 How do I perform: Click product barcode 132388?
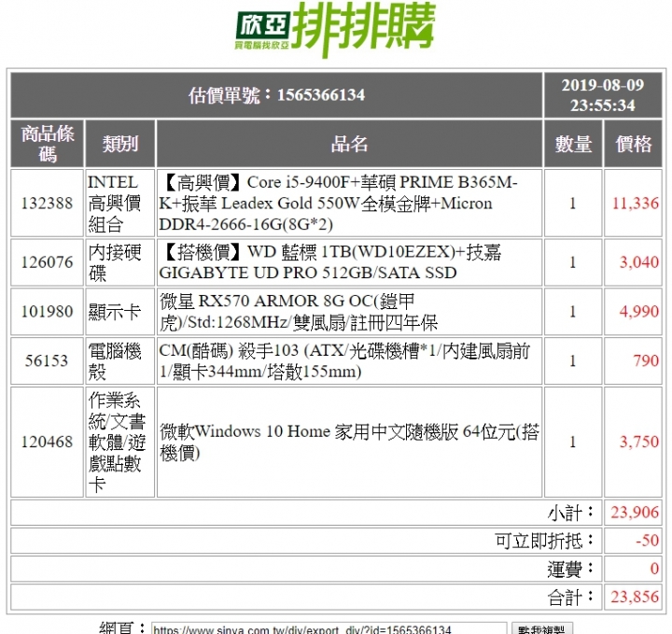[48, 204]
